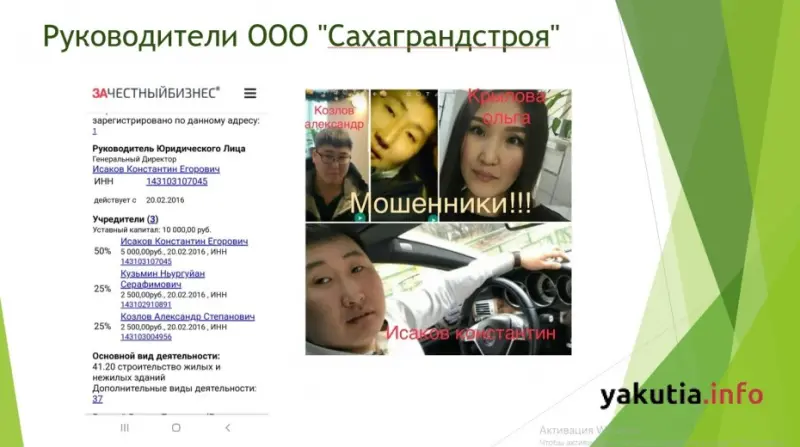Click the middle unlabeled face photo
Image resolution: width=800 pixels, height=447 pixels.
404,155
